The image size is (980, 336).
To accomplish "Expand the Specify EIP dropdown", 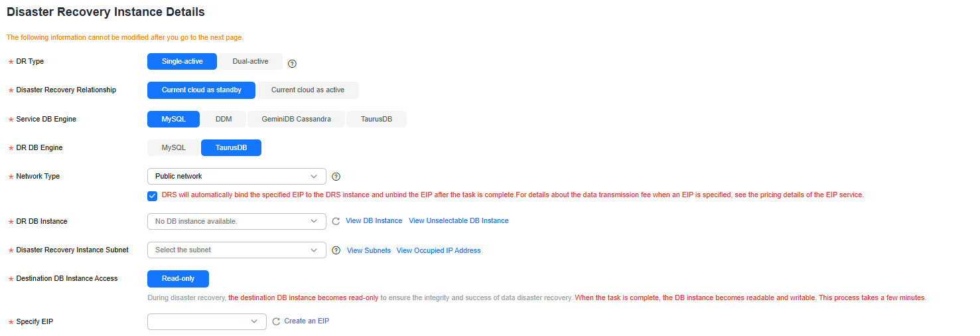I will (207, 321).
